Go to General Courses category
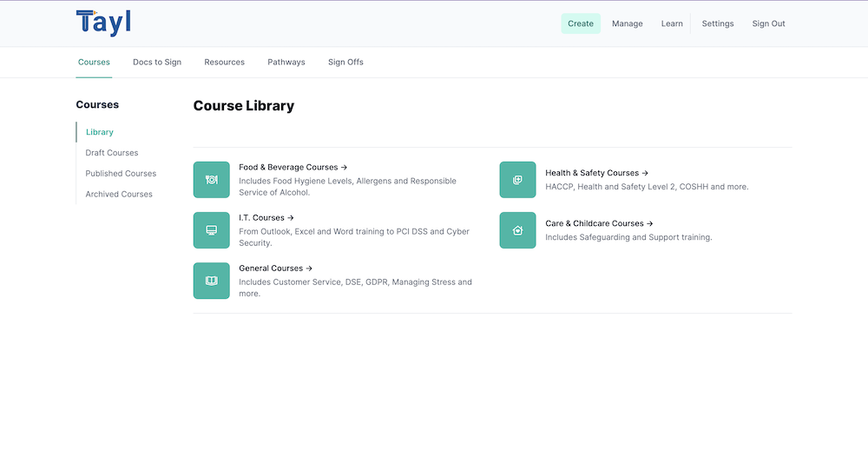868x464 pixels. pyautogui.click(x=275, y=268)
